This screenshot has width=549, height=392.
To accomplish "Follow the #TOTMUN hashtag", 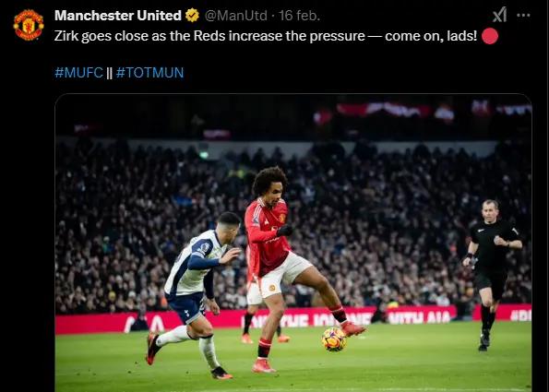I will click(149, 73).
